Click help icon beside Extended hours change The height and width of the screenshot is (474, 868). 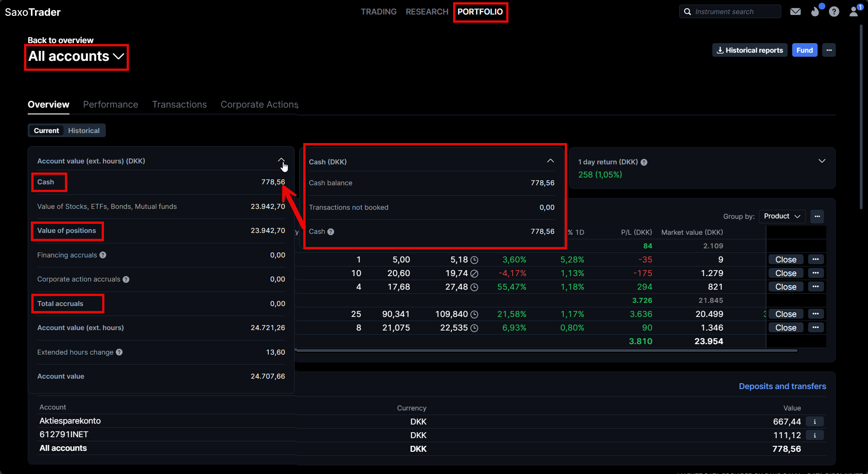[119, 352]
